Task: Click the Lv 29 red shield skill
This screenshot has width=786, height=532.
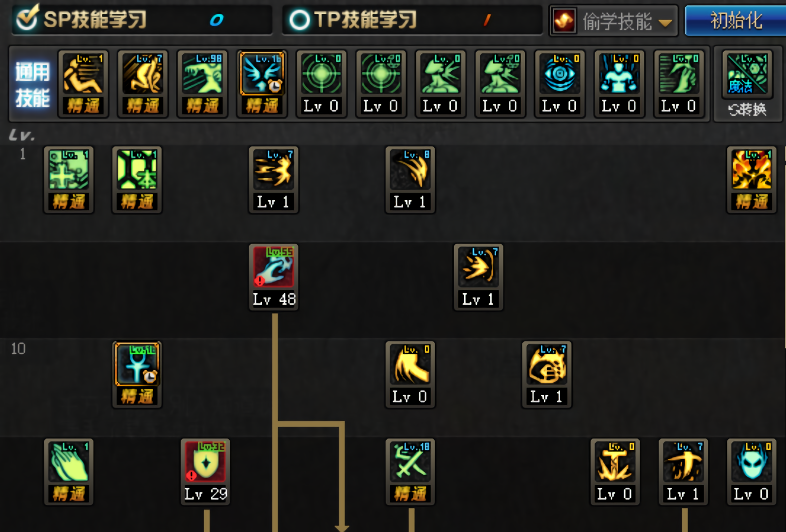Action: (x=205, y=471)
